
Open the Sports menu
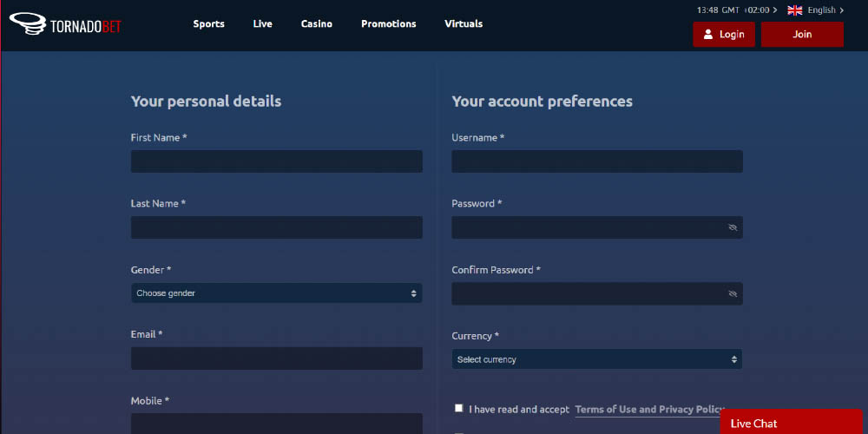coord(208,24)
